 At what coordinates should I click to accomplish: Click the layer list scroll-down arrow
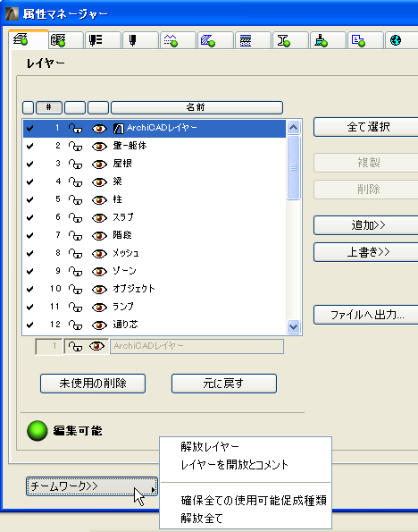pyautogui.click(x=293, y=326)
